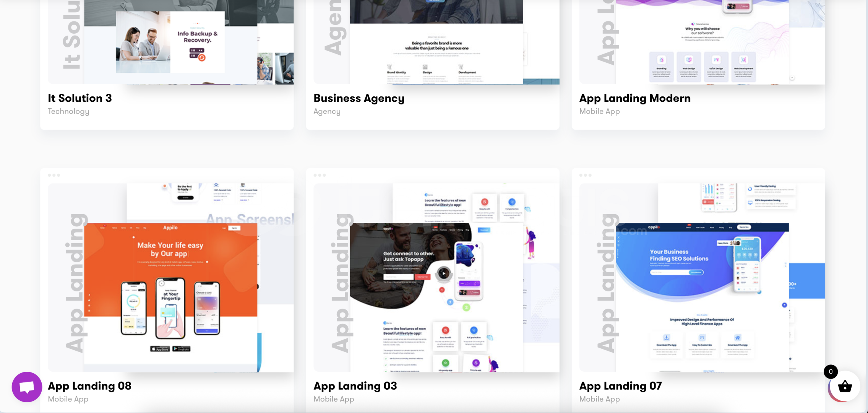Click Agency category under Business Agency
This screenshot has width=868, height=413.
327,111
